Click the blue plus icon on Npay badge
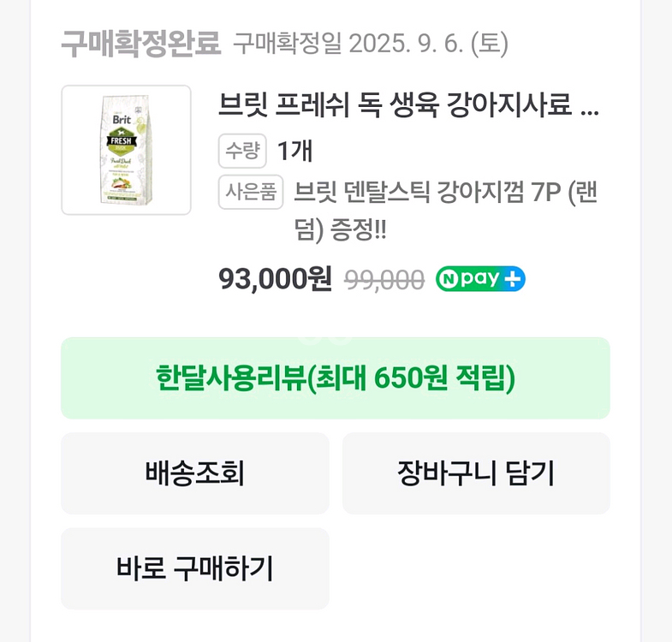672x642 pixels. click(x=514, y=279)
